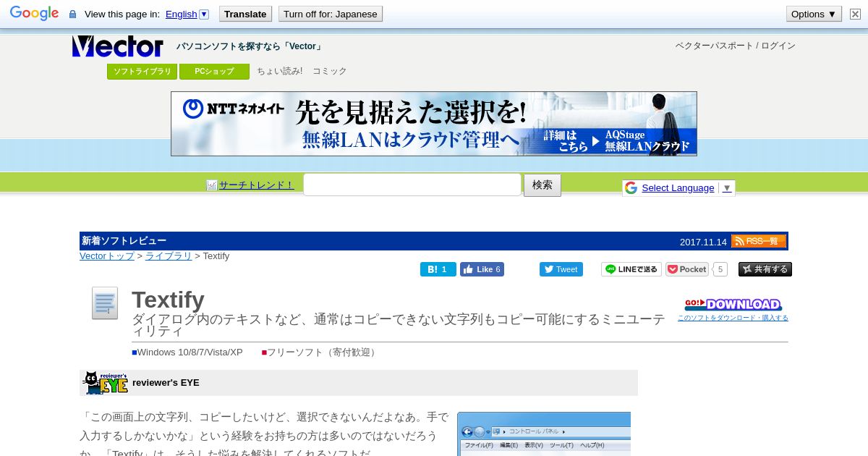Click the Pocket count bubble showing 5

[720, 269]
